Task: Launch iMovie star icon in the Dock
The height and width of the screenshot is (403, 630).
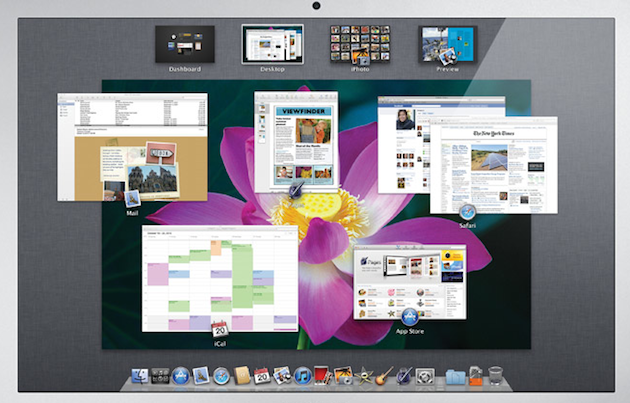Action: click(x=364, y=376)
